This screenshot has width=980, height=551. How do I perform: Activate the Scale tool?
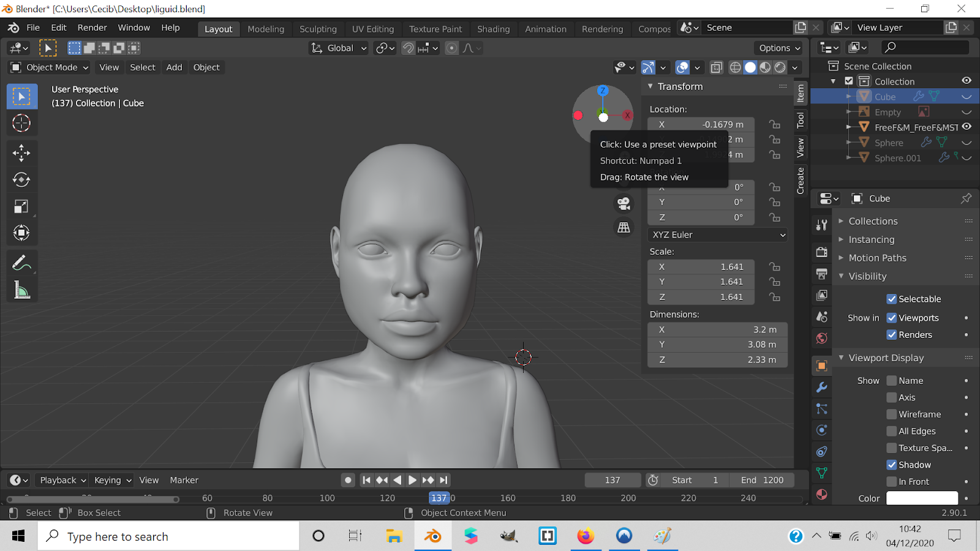point(21,206)
